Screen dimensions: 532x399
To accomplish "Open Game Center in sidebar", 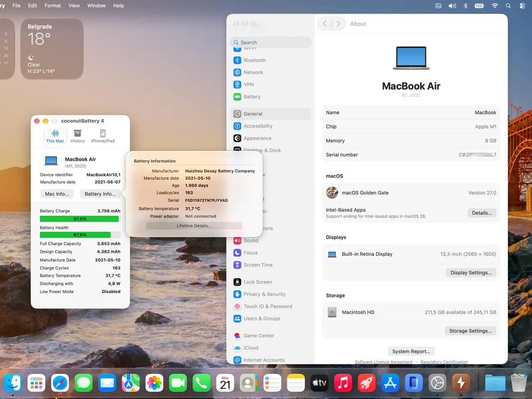I will tap(270, 336).
